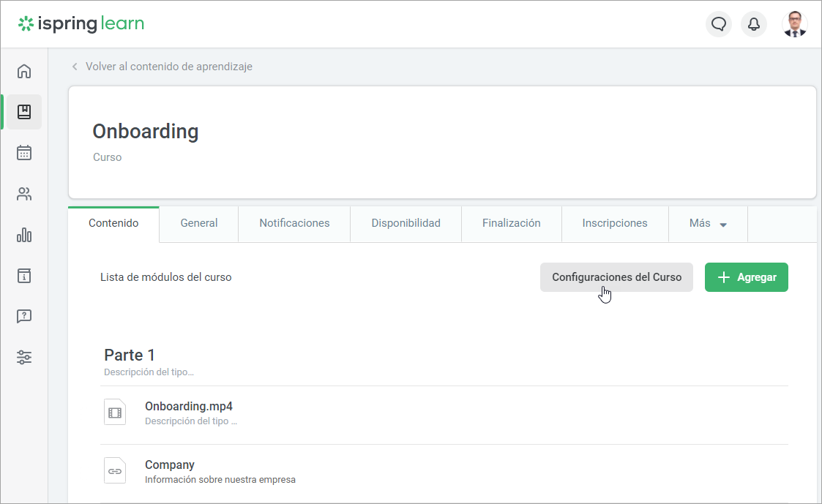Open the Onboarding.mp4 video module
Image resolution: width=822 pixels, height=504 pixels.
point(189,407)
